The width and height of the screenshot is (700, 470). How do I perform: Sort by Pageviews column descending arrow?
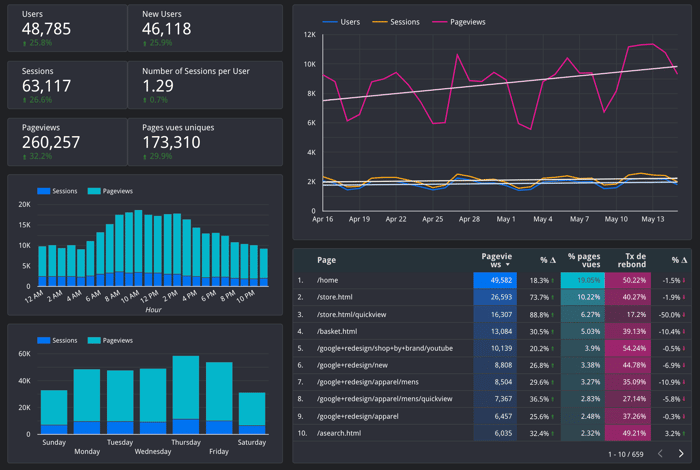508,265
